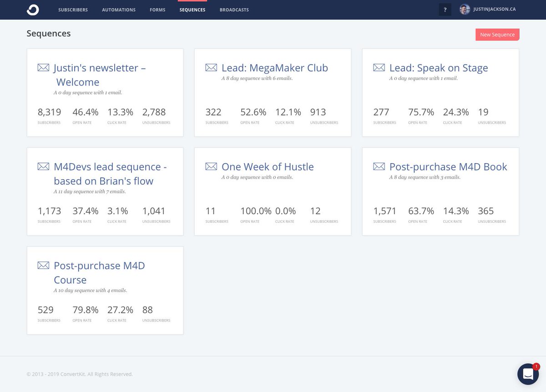546x392 pixels.
Task: Open the chat messenger bubble icon
Action: tap(528, 374)
